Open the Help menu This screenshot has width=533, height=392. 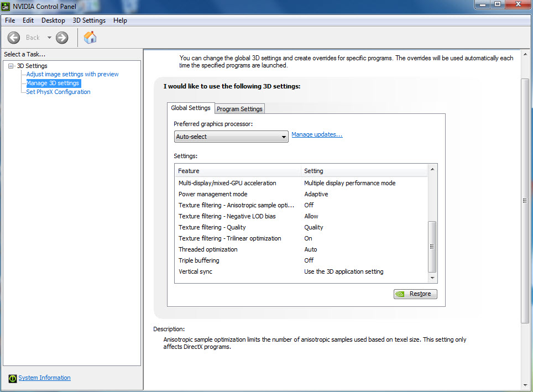click(120, 20)
